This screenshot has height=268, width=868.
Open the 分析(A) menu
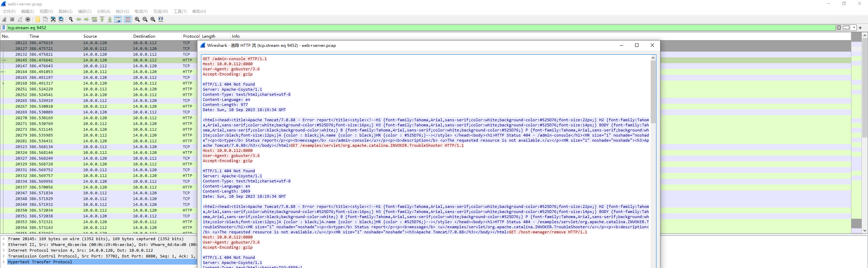104,12
